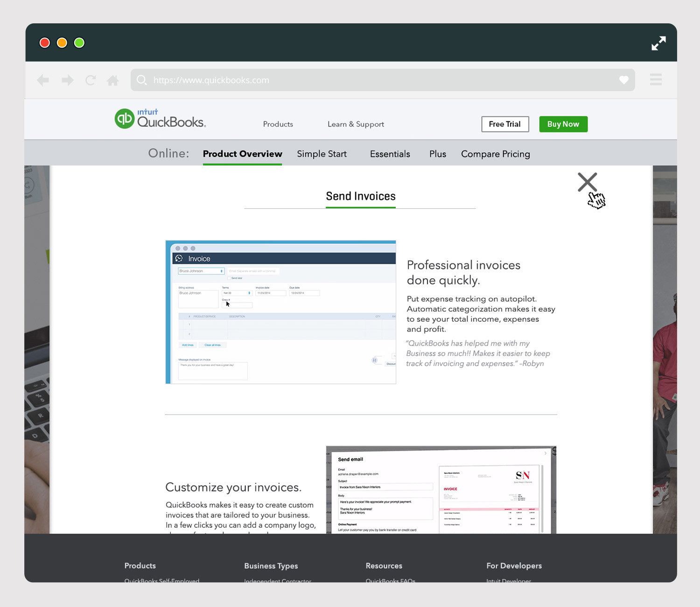This screenshot has width=700, height=607.
Task: Click the 'Online:' label in the sub-navigation
Action: pyautogui.click(x=168, y=154)
